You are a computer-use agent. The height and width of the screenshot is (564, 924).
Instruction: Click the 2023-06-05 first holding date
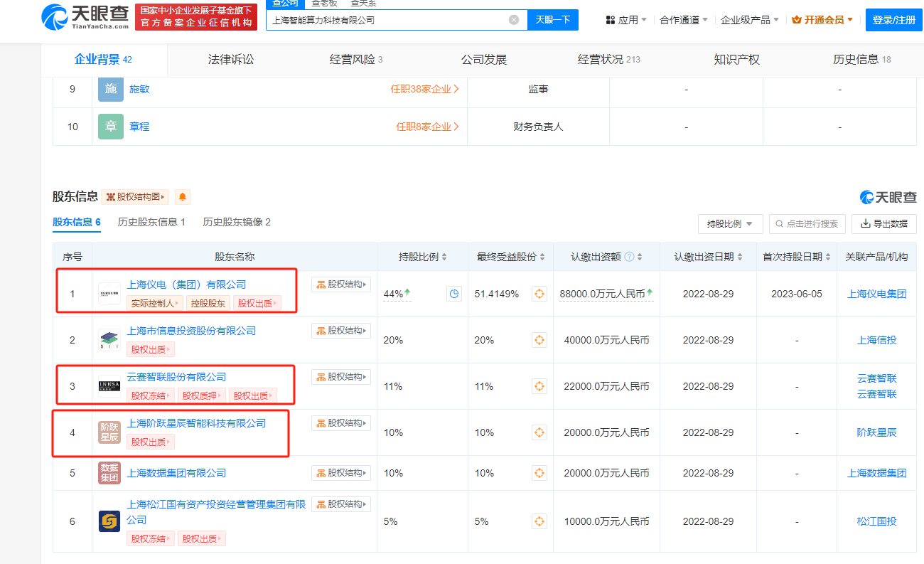[797, 294]
